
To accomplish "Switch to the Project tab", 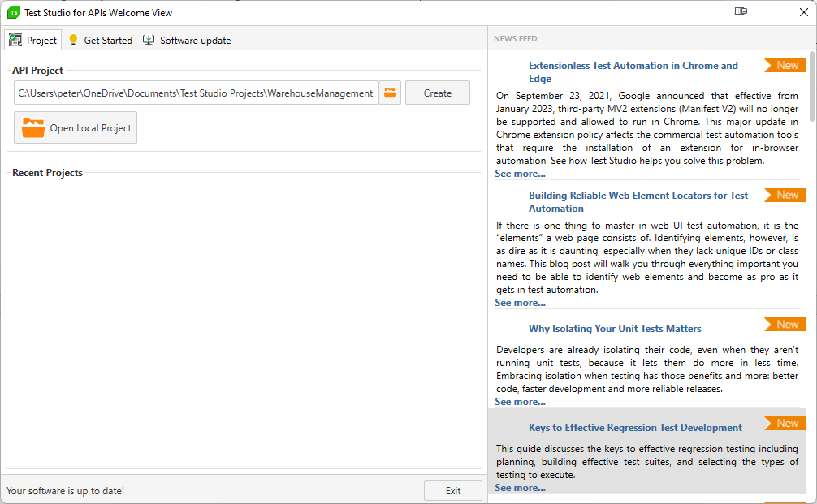I will [x=33, y=40].
